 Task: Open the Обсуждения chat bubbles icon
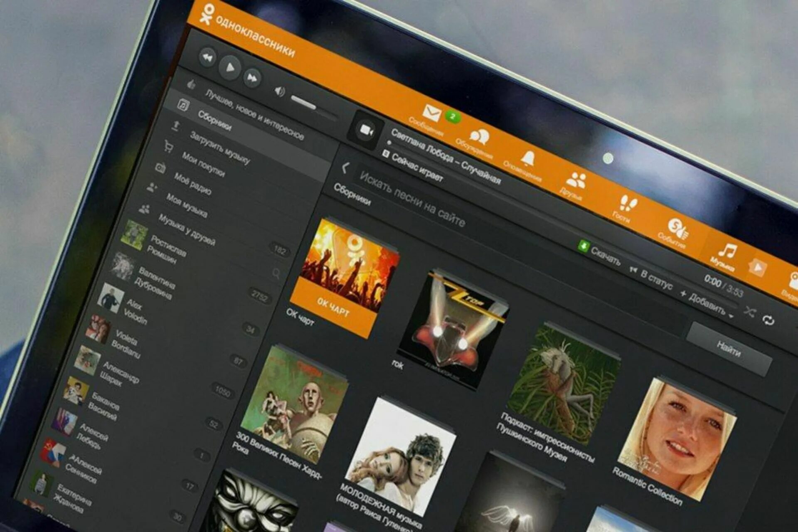[x=479, y=136]
